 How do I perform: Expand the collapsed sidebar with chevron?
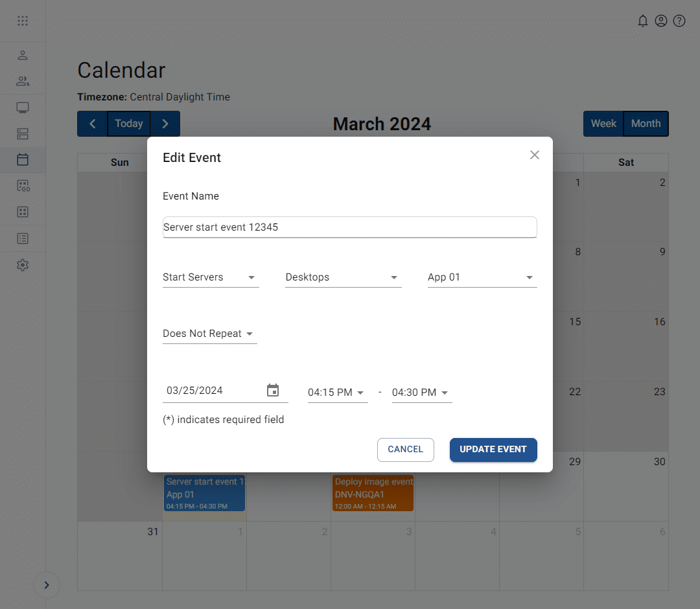point(47,585)
